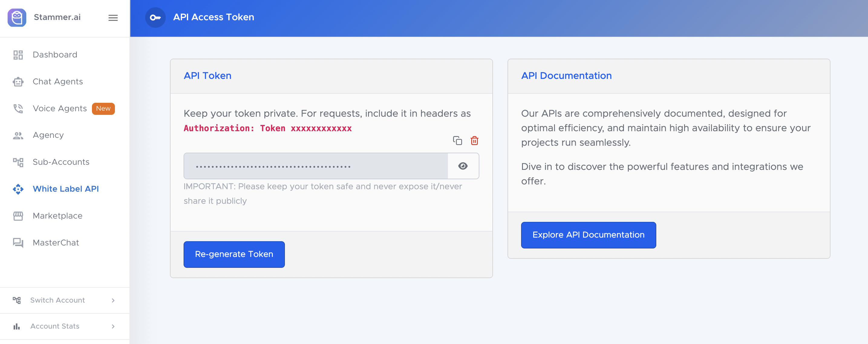This screenshot has width=868, height=344.
Task: Click the Chat Agents robot icon
Action: pos(18,82)
